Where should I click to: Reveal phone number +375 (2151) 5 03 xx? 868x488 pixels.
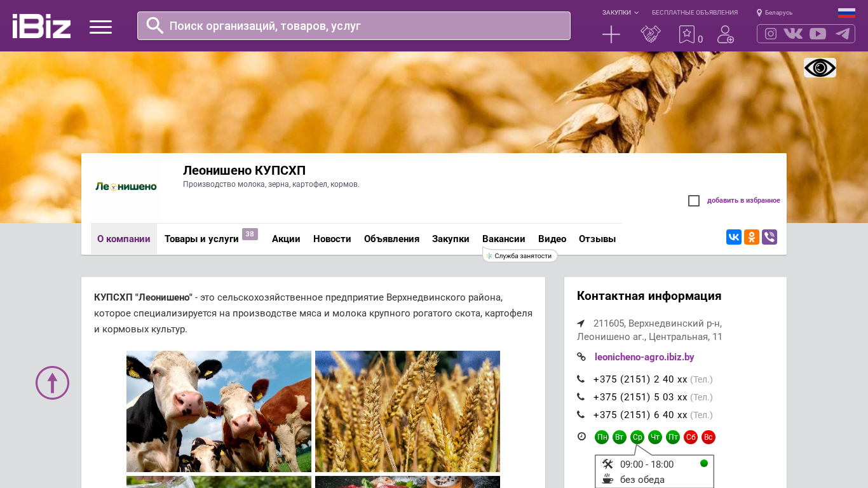coord(641,397)
